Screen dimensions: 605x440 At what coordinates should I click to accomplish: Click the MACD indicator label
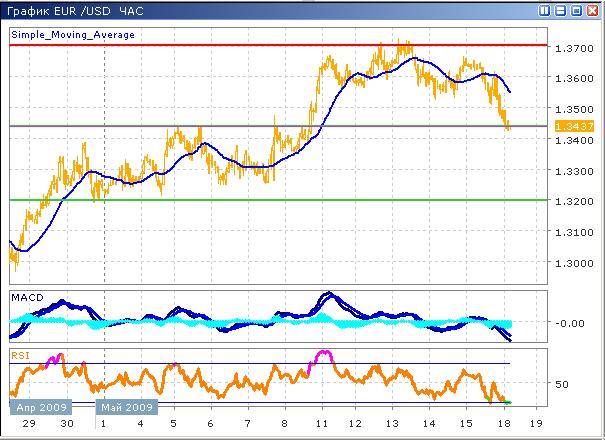pyautogui.click(x=26, y=298)
